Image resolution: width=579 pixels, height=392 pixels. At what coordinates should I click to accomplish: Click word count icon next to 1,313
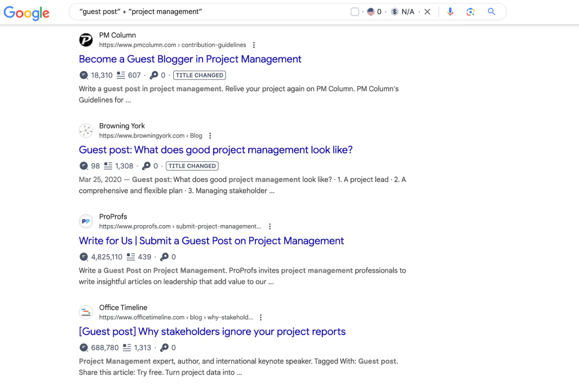(x=127, y=347)
